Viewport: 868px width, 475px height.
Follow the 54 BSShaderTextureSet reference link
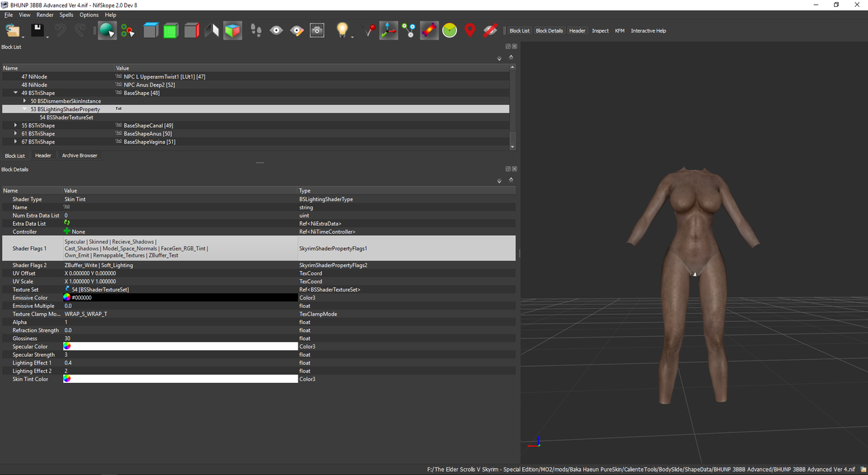coord(100,289)
